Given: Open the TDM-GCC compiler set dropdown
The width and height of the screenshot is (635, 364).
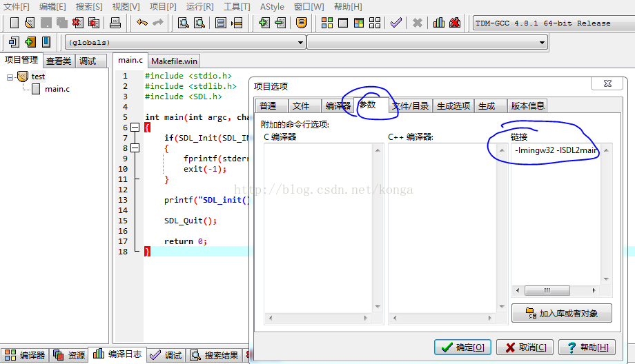Looking at the screenshot, I should coord(553,23).
